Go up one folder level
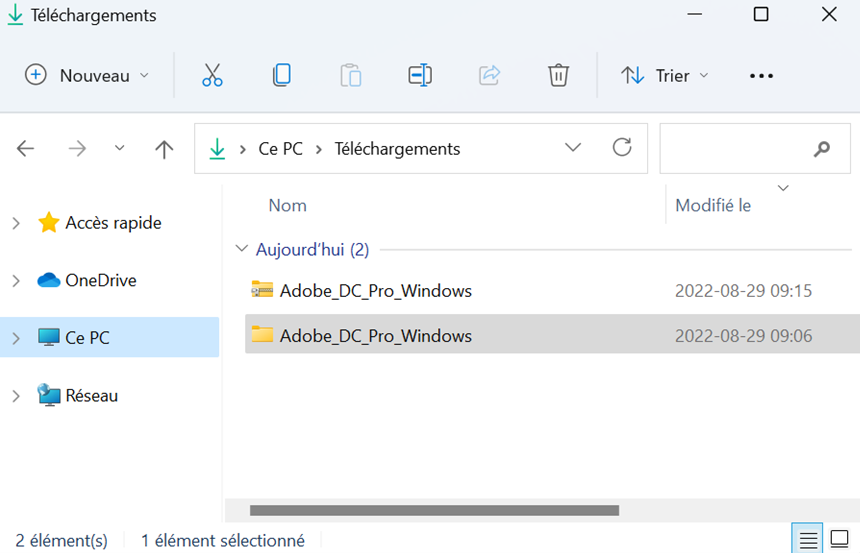 (x=164, y=149)
